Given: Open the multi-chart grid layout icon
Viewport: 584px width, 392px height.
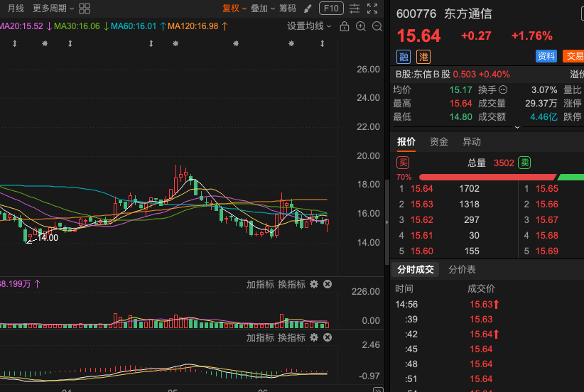Looking at the screenshot, I should pos(85,9).
